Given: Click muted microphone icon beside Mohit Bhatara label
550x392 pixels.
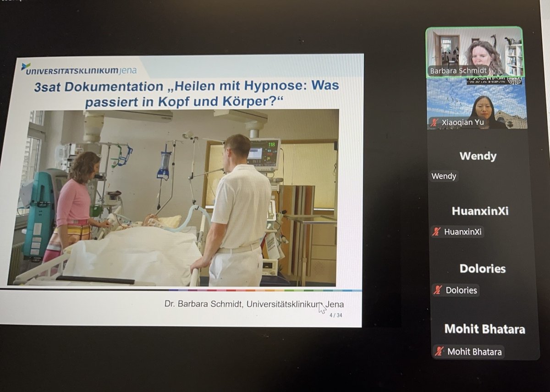Looking at the screenshot, I should click(440, 352).
